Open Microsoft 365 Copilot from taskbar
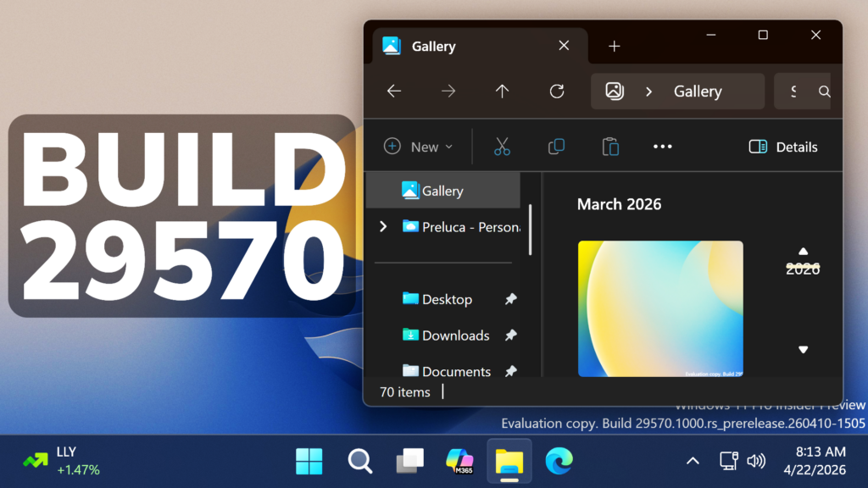Image resolution: width=868 pixels, height=488 pixels. tap(459, 461)
